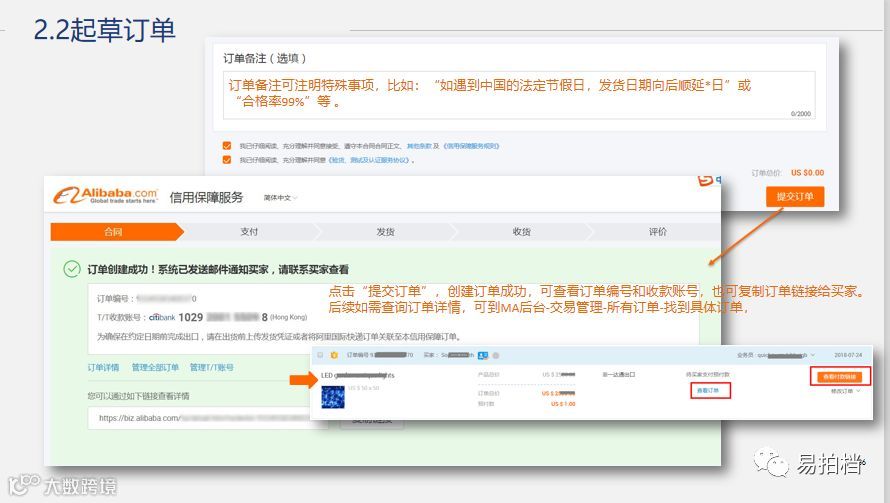Click the 待买家支付预付款 status text
This screenshot has height=503, width=890.
point(708,375)
